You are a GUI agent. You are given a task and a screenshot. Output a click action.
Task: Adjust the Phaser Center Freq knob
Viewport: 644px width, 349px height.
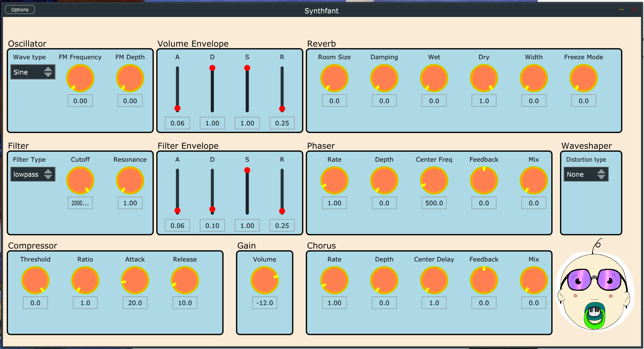pos(434,180)
